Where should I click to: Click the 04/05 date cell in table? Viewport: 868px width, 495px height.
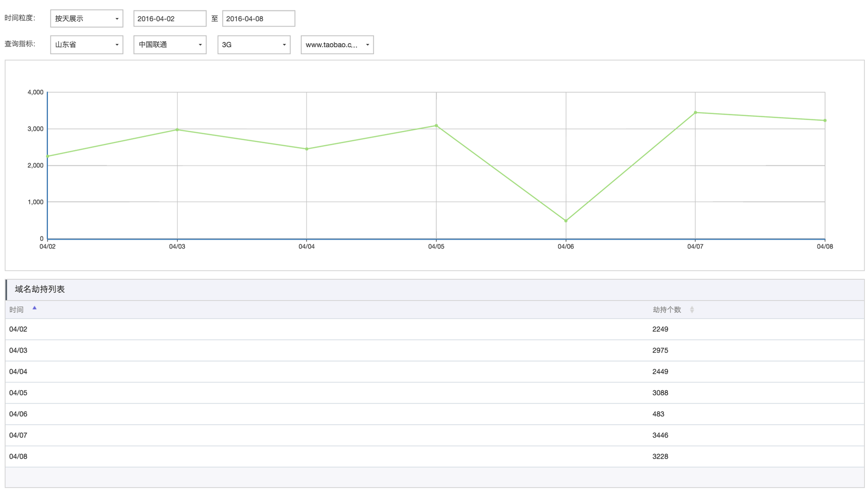pyautogui.click(x=18, y=393)
